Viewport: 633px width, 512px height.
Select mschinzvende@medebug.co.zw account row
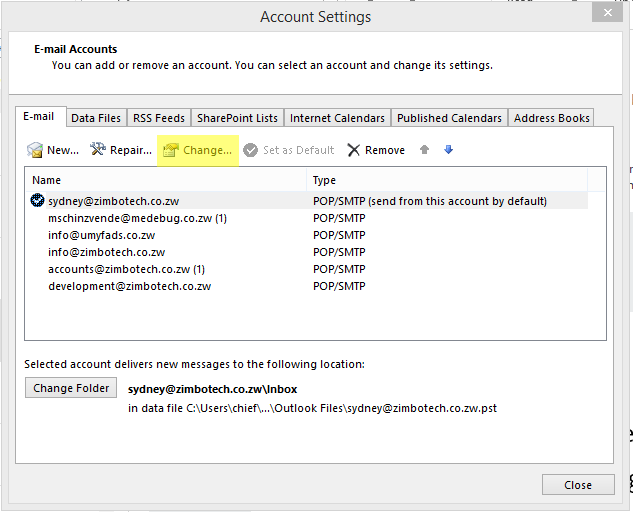[138, 218]
